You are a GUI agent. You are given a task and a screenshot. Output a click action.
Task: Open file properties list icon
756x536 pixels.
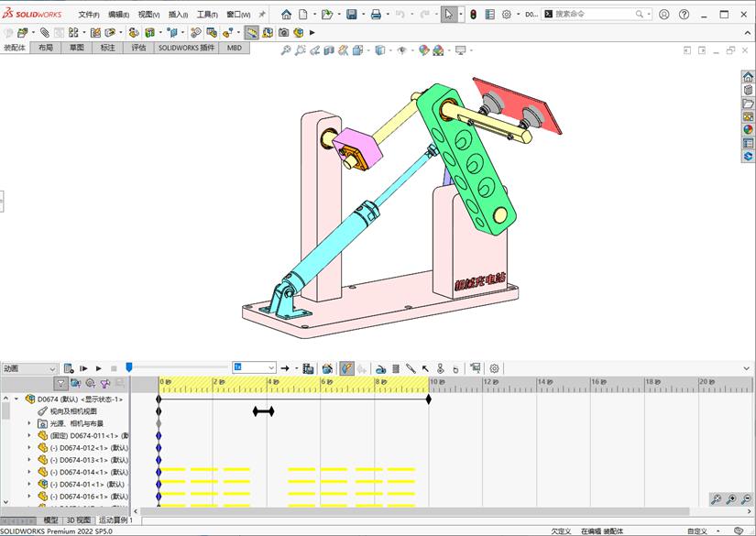point(490,15)
